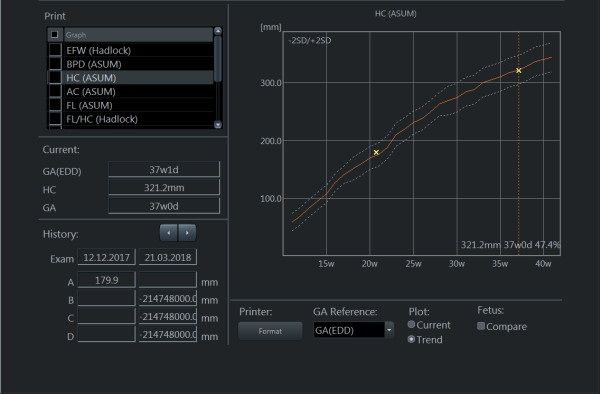Viewport: 600px width, 394px height.
Task: Click fetus C field for 12.12.2017
Action: point(106,316)
